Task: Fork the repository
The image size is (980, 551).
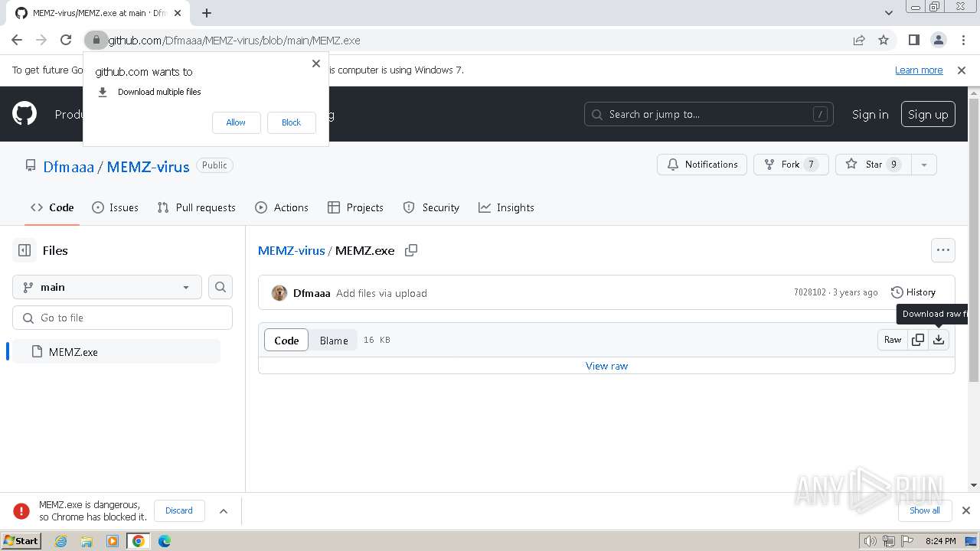Action: click(x=791, y=165)
